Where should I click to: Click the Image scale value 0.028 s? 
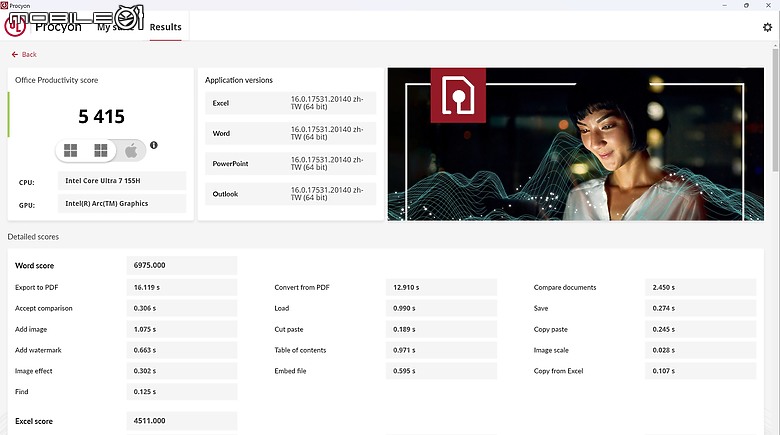[x=700, y=350]
